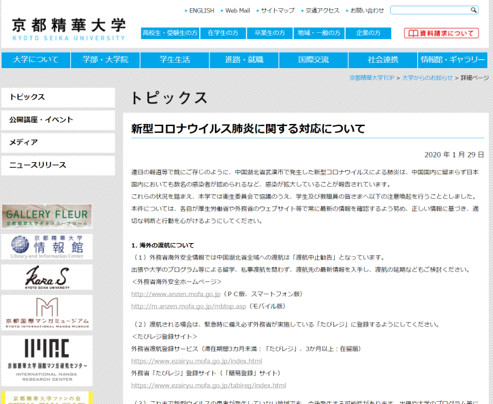Viewport: 493px width, 404px height.
Task: Select the 高校生・受験生の方 tab
Action: (170, 33)
